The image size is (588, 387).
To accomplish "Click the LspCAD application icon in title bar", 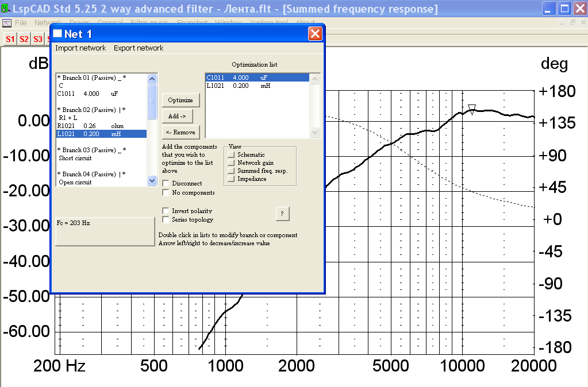I will tap(6, 8).
